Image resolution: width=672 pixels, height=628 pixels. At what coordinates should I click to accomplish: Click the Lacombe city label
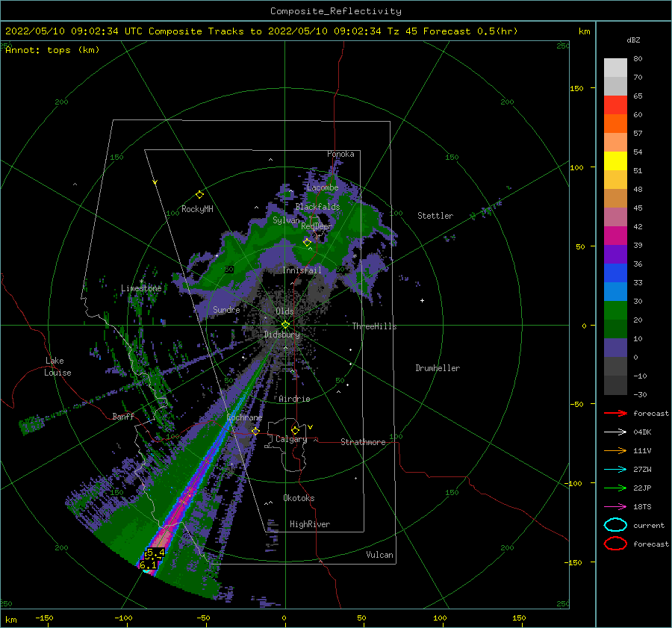coord(323,187)
